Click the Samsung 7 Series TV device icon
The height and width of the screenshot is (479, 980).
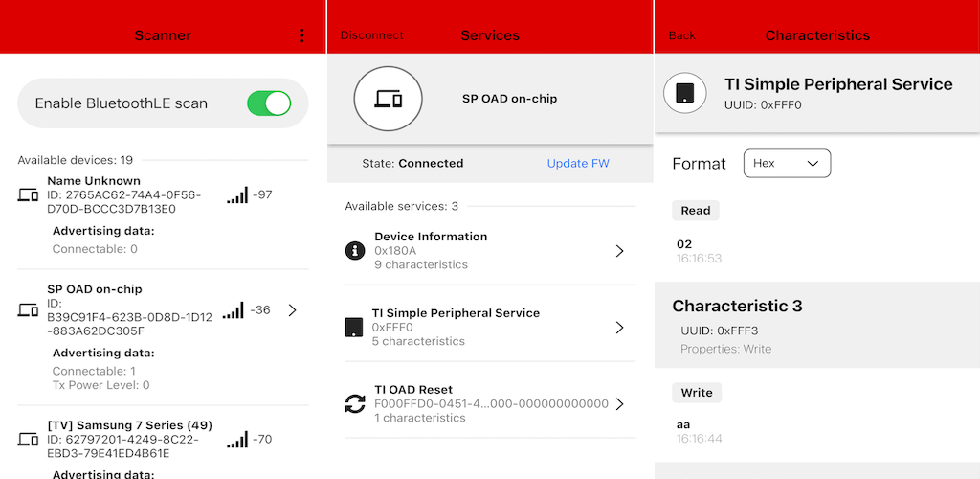(x=28, y=440)
